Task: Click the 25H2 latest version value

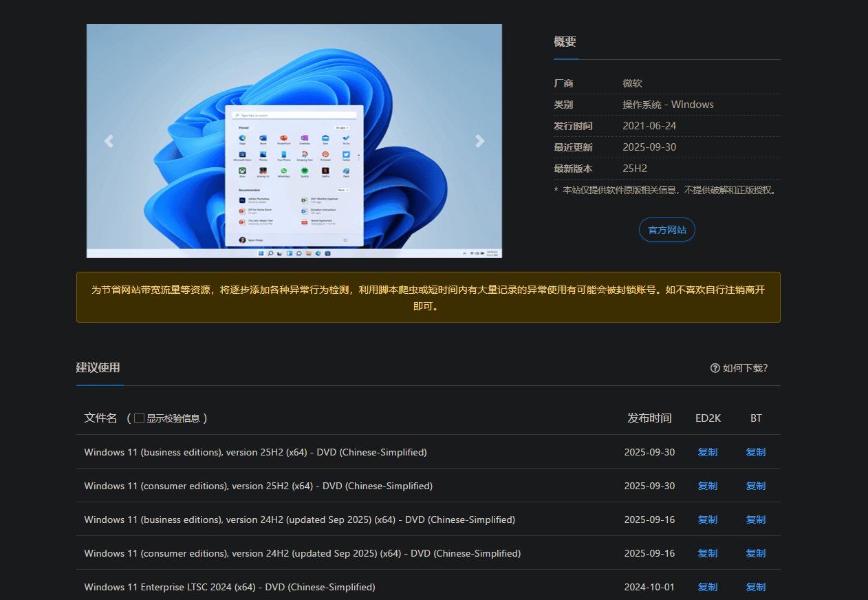Action: click(x=635, y=169)
